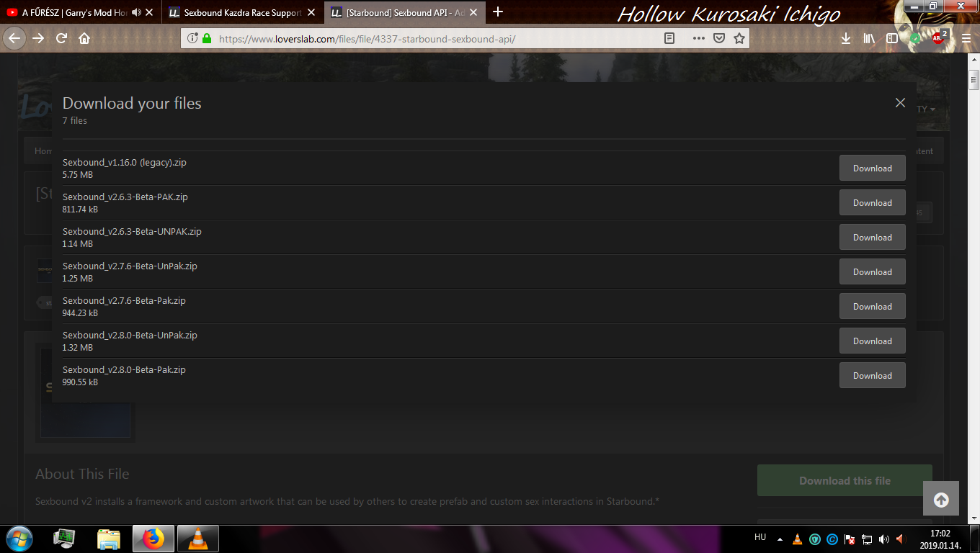Open the system monitor taskbar icon
The width and height of the screenshot is (980, 553).
point(65,538)
